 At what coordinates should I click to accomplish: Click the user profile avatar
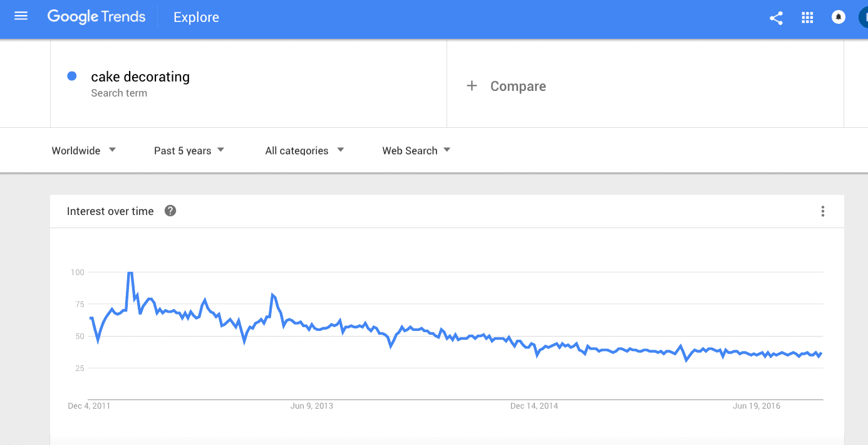pos(864,17)
